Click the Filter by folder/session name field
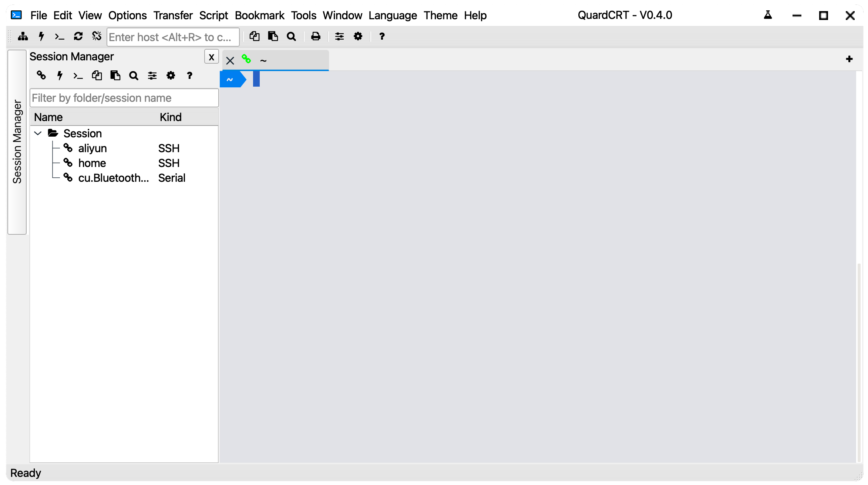This screenshot has width=868, height=485. 124,98
